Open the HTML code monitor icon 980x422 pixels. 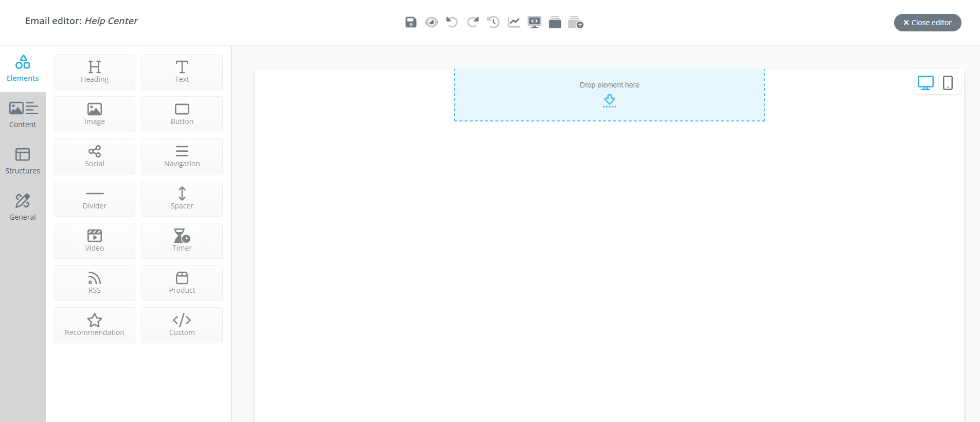[534, 22]
